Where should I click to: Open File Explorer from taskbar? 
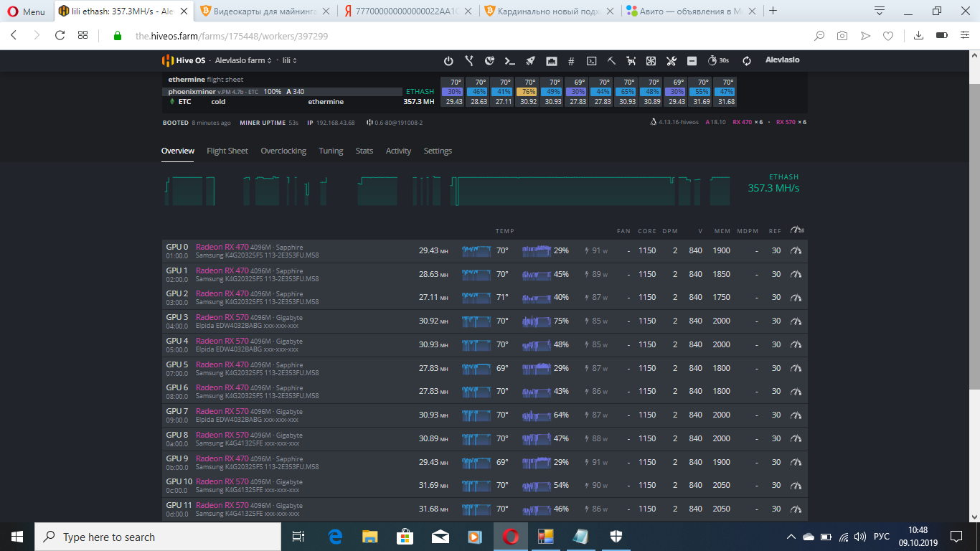pos(369,537)
